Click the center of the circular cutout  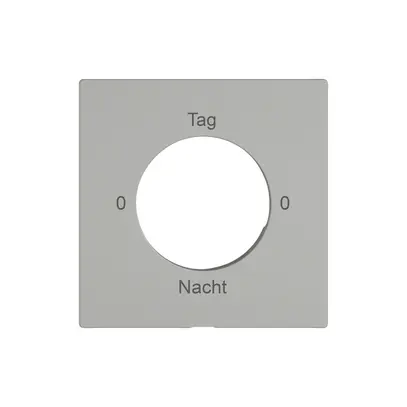coord(203,203)
